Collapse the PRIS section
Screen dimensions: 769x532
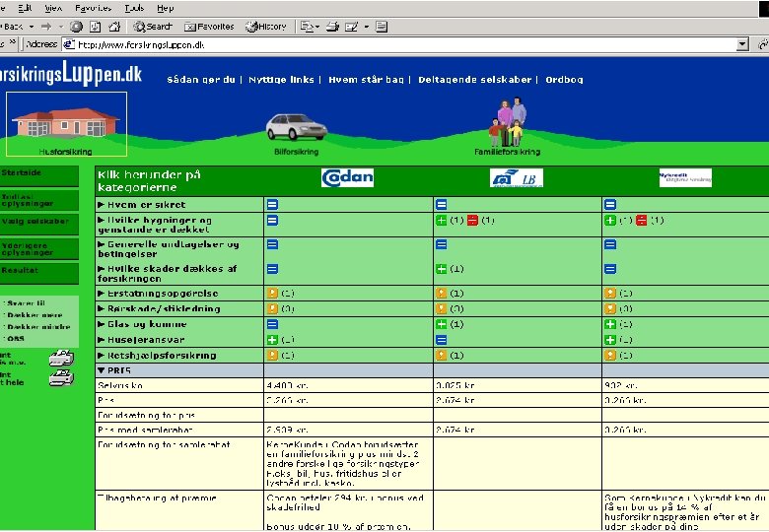(114, 370)
